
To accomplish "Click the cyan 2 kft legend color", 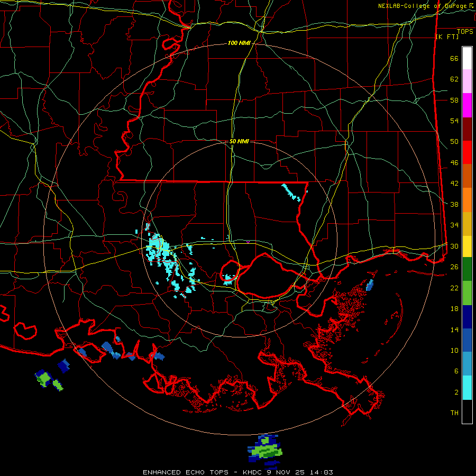I will (467, 388).
